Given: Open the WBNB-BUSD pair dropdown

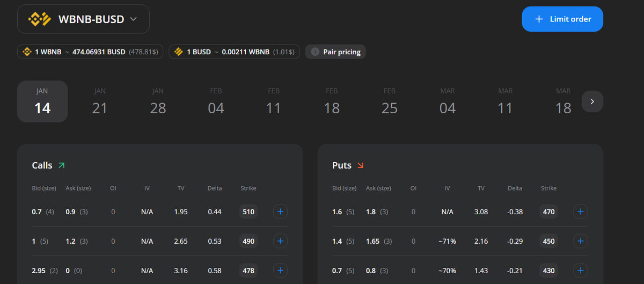Looking at the screenshot, I should [x=83, y=19].
